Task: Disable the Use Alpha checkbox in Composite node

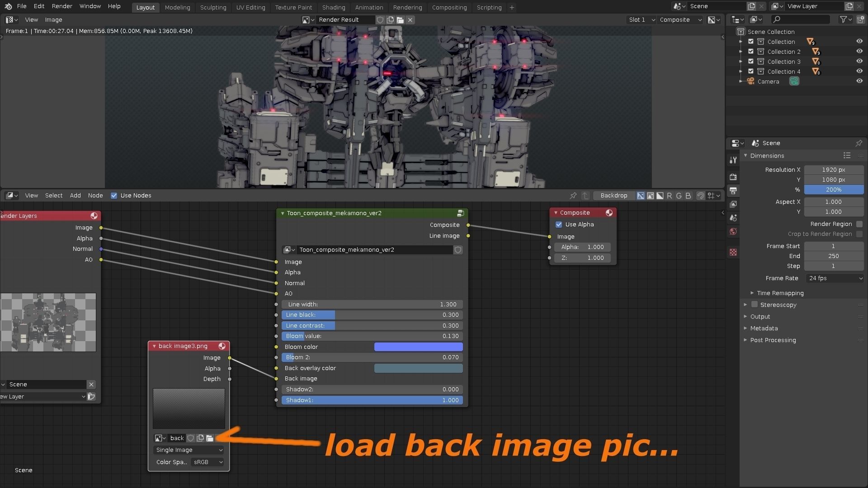Action: [559, 224]
